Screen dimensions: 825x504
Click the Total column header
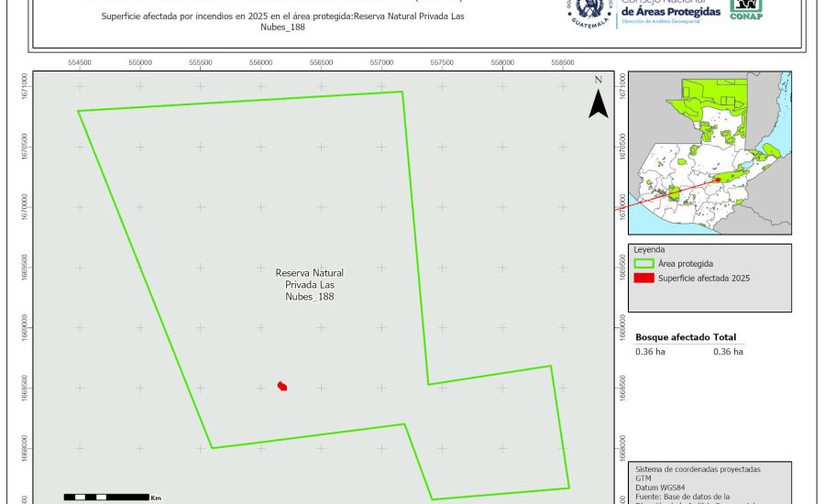[724, 337]
